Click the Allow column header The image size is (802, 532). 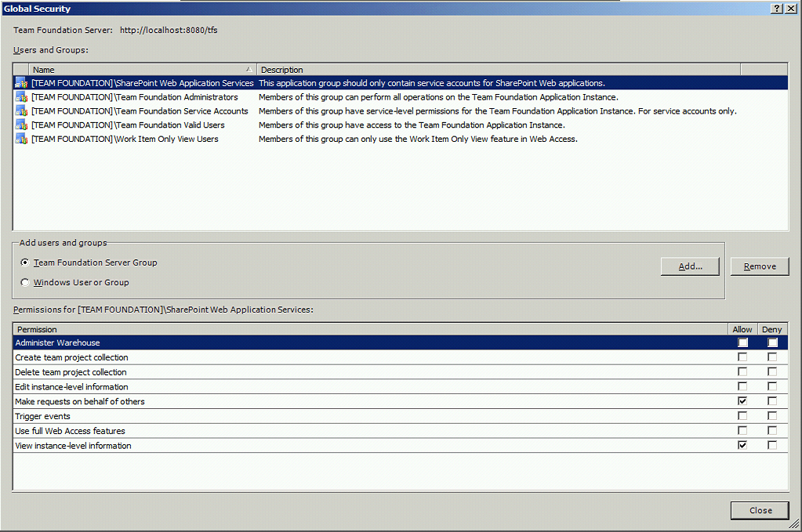pos(742,329)
